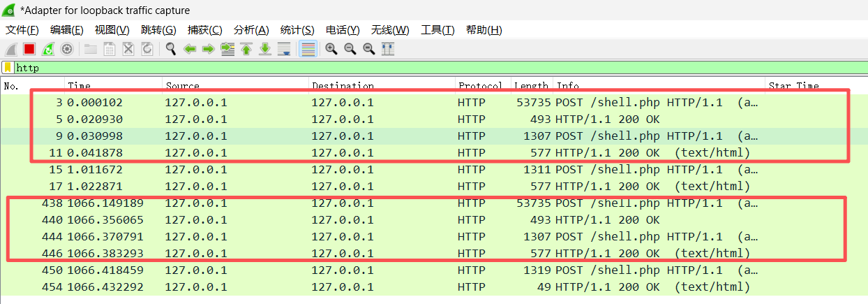Select packet 438 POST /shell.php row

click(x=419, y=203)
